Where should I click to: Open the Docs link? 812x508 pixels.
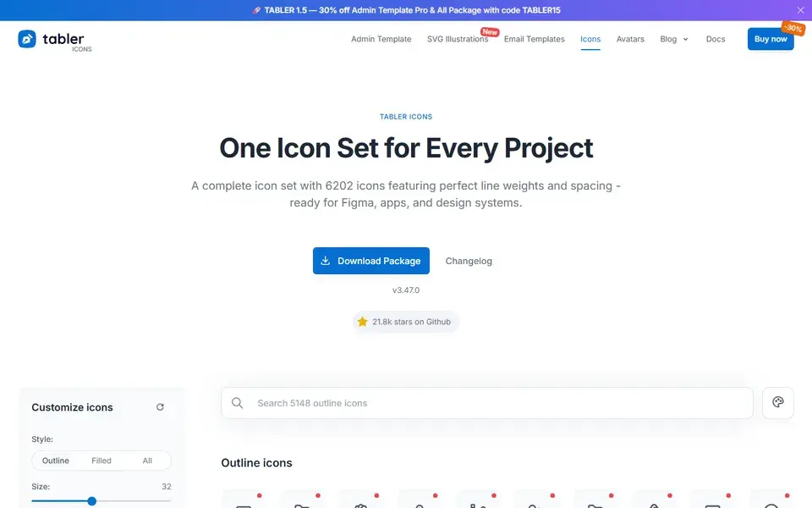(x=716, y=39)
